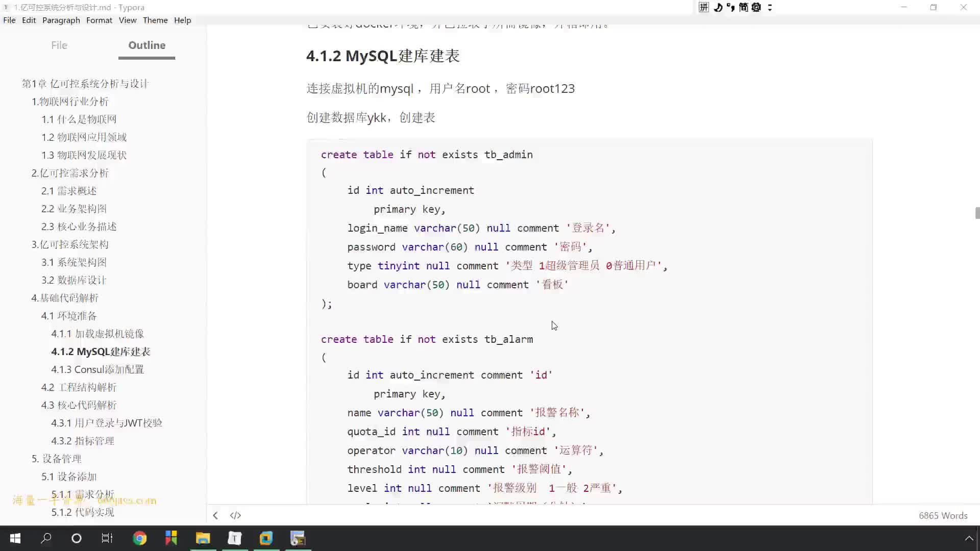Image resolution: width=980 pixels, height=551 pixels.
Task: Switch to Typora taskbar icon
Action: [234, 538]
